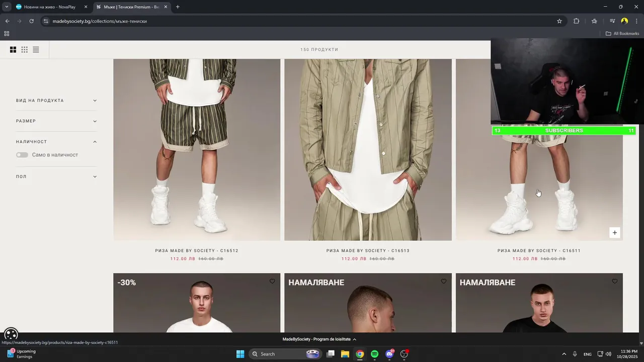
Task: Switch to list view layout
Action: 36,49
